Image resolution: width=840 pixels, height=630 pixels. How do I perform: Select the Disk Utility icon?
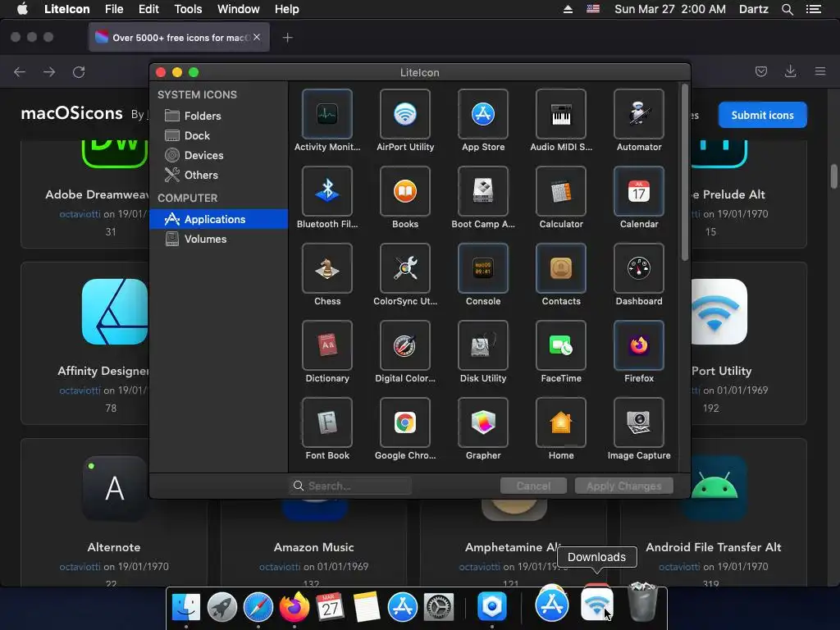tap(482, 345)
